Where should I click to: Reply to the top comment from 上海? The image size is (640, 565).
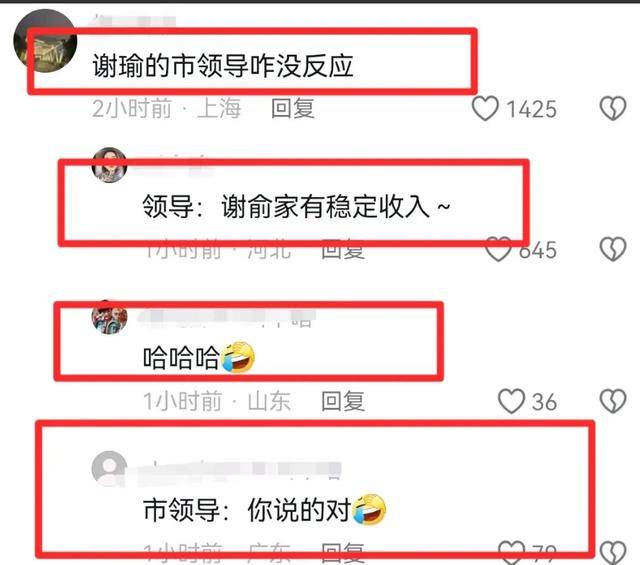coord(293,109)
